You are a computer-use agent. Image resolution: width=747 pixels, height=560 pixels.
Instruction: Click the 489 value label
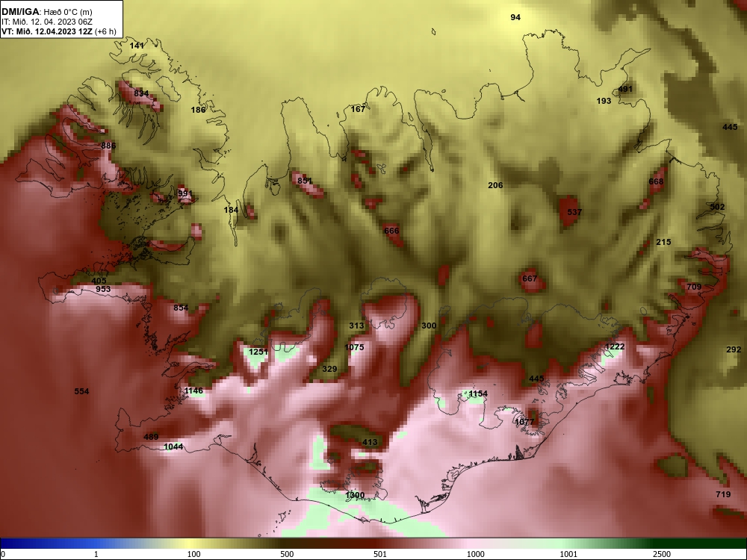click(x=151, y=437)
